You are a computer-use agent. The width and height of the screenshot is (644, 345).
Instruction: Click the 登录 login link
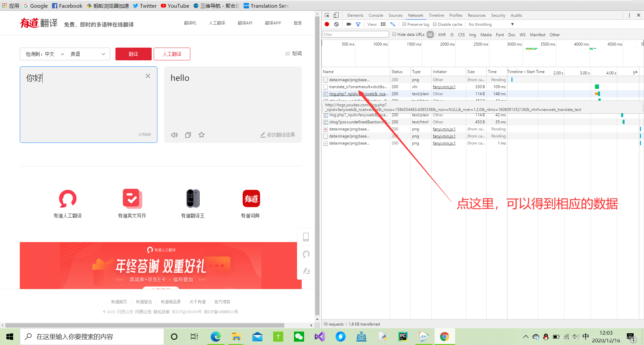(298, 23)
